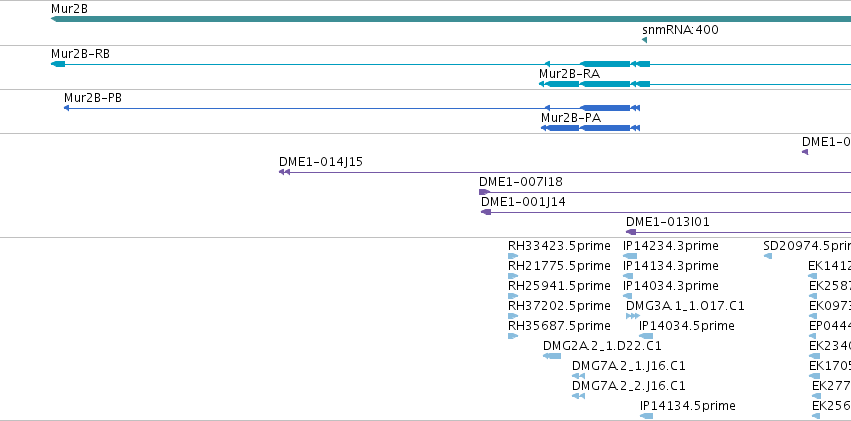Select the Mur2B gene bar
Viewport: 851px width, 421px height.
point(451,20)
